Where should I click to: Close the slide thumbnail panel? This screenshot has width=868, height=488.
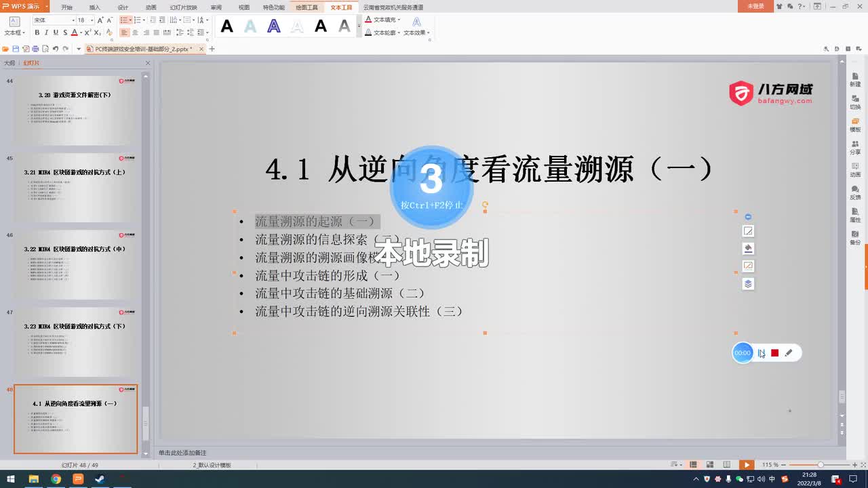pos(148,63)
